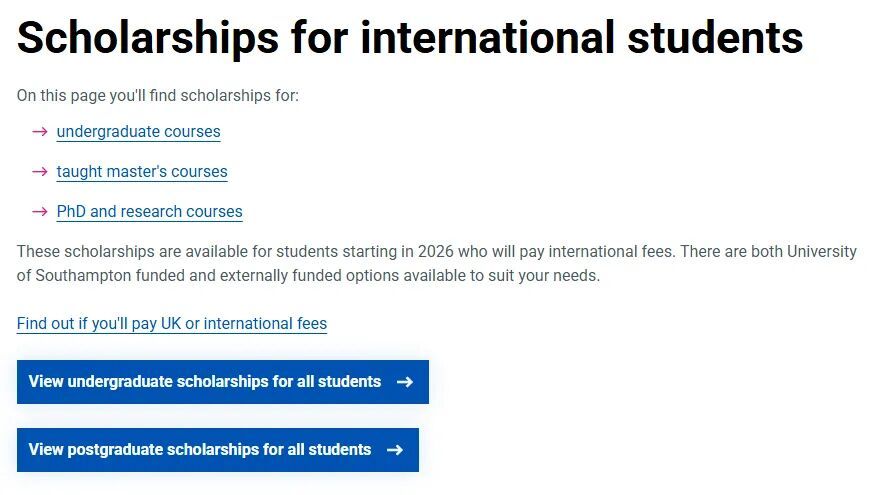Open the undergraduate courses link
875x495 pixels.
click(138, 132)
